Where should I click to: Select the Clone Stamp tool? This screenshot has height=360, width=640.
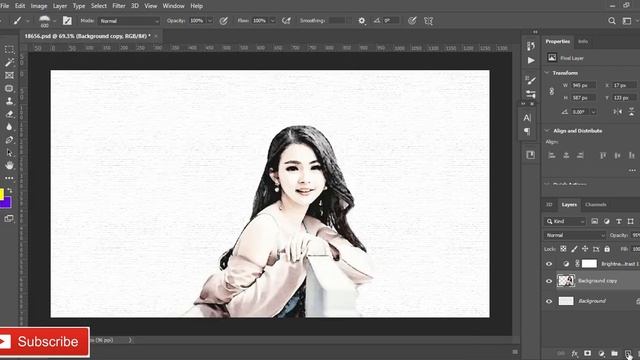coord(9,101)
